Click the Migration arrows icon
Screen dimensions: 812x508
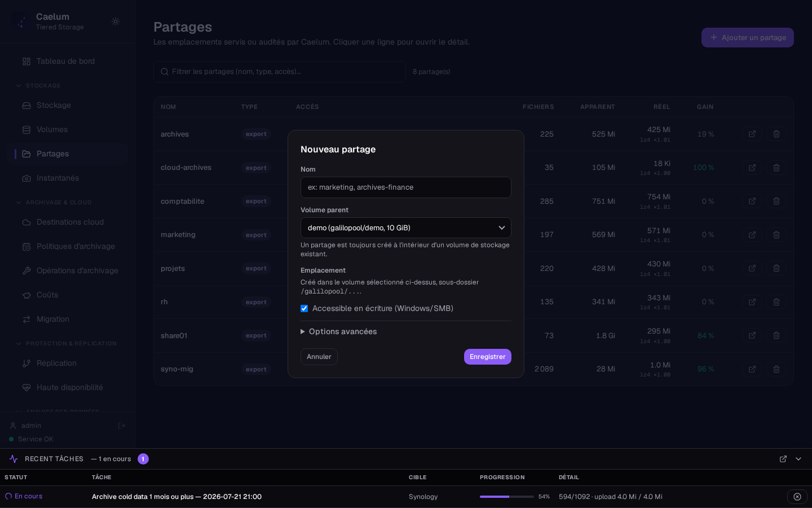point(27,319)
